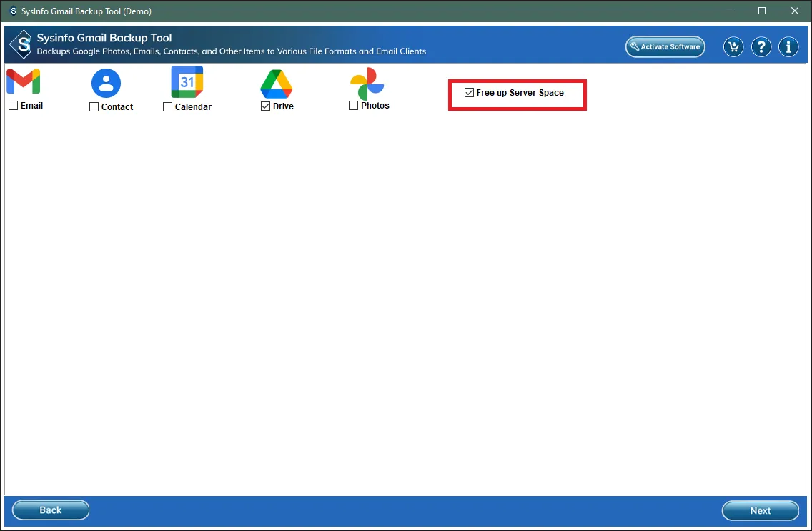Open the shopping cart buy icon
Screen dimensions: 812x531
[733, 46]
